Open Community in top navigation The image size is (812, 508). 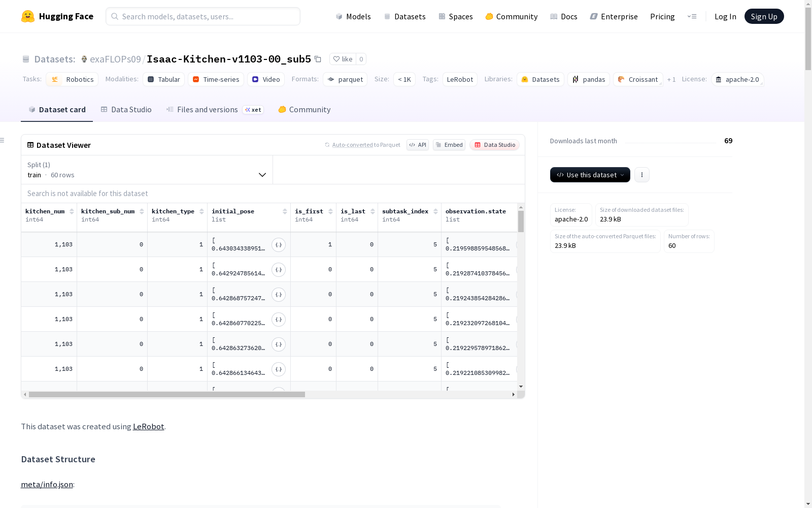(x=511, y=16)
